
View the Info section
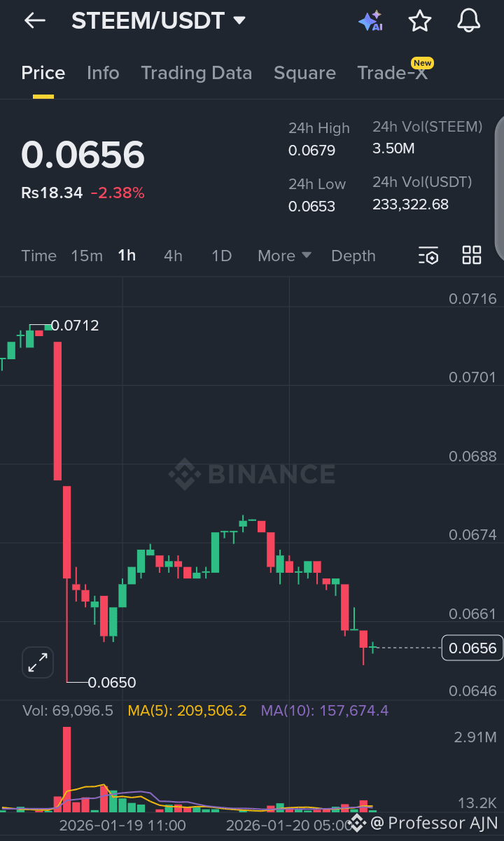pyautogui.click(x=103, y=72)
